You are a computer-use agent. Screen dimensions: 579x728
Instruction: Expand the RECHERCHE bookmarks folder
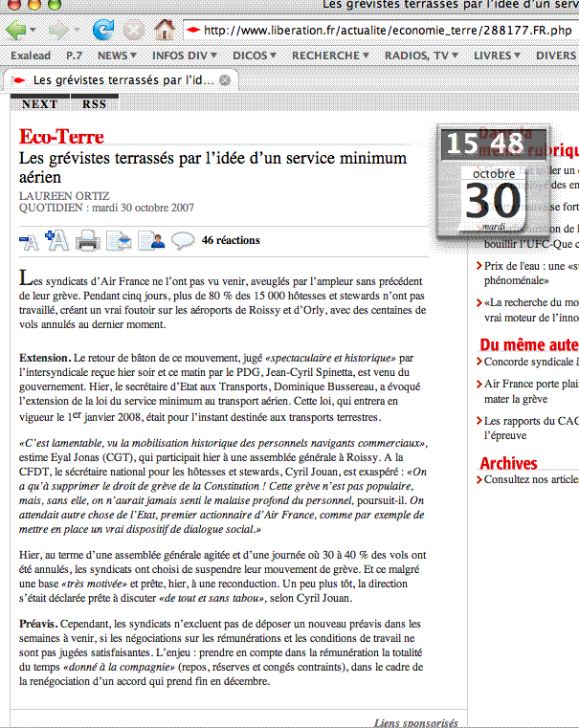(x=330, y=55)
